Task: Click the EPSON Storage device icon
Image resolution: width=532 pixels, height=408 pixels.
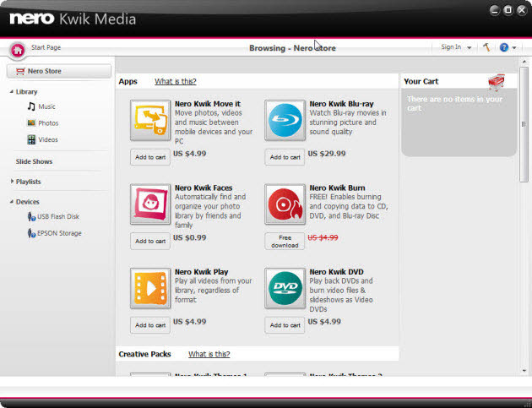Action: [x=31, y=233]
